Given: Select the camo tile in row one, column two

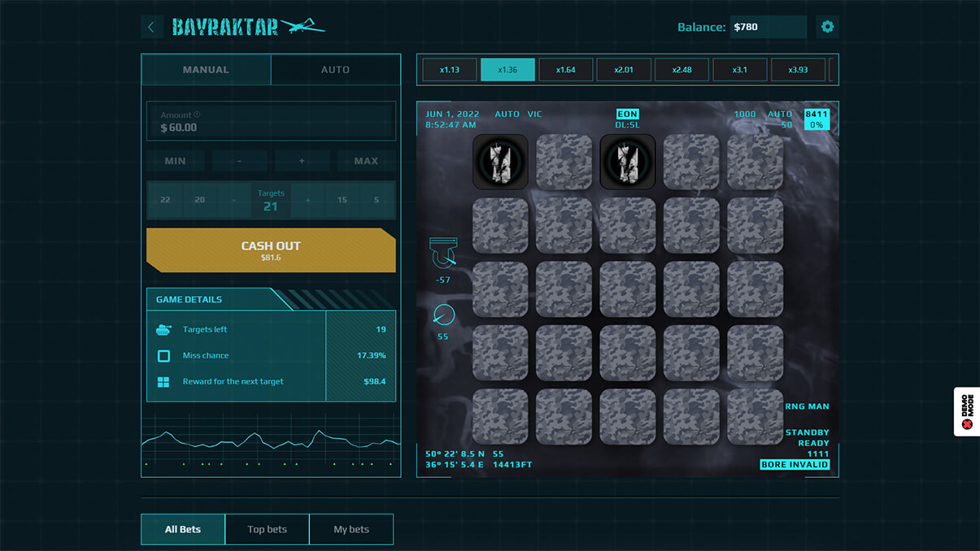Looking at the screenshot, I should pyautogui.click(x=564, y=162).
